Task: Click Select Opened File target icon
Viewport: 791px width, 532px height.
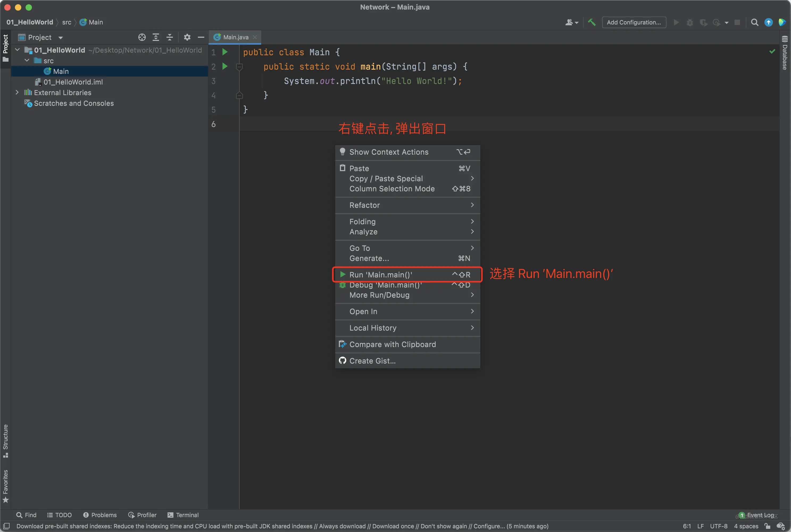Action: coord(142,37)
